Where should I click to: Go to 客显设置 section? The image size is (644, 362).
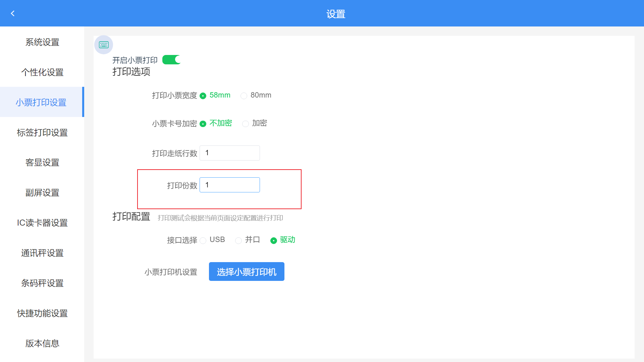click(42, 163)
